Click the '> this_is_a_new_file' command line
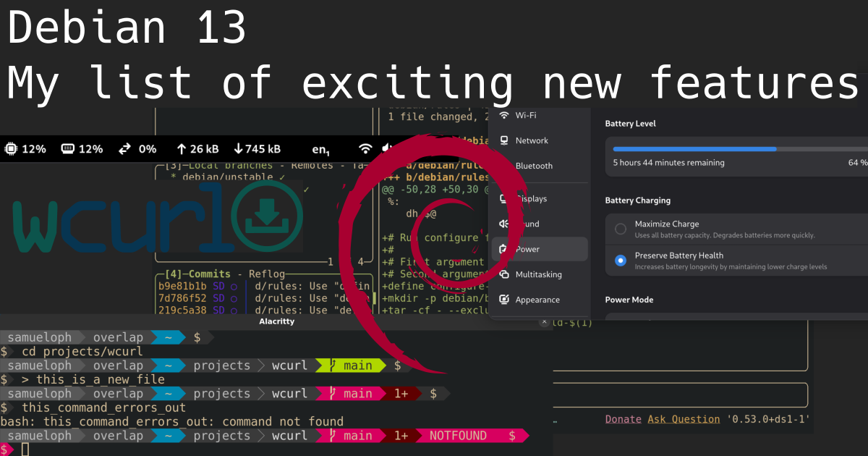The height and width of the screenshot is (456, 868). (x=93, y=379)
